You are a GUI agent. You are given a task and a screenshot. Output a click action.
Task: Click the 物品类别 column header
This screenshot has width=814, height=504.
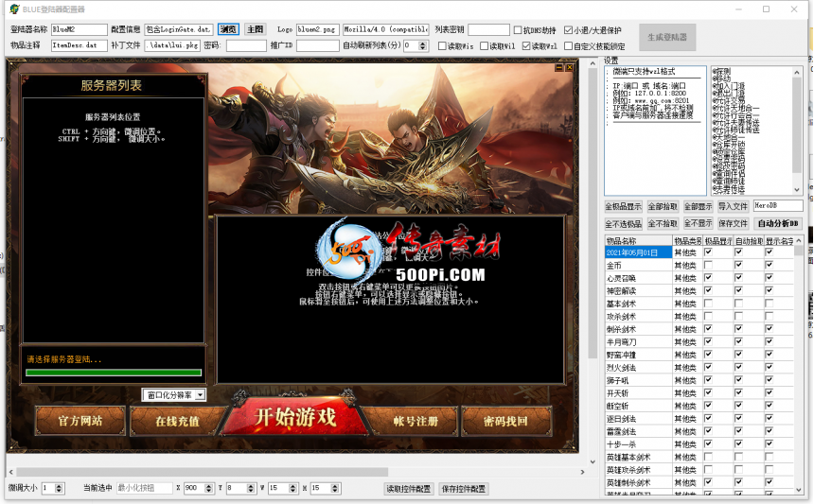[x=687, y=241]
